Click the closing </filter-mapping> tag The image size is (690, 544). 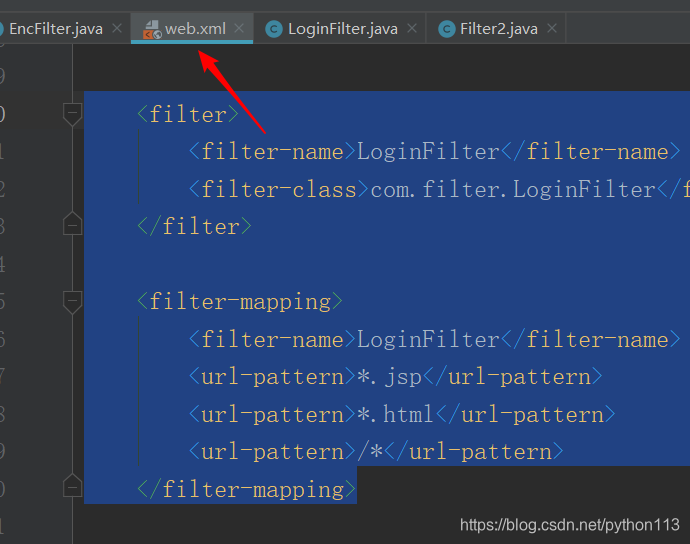tap(246, 490)
